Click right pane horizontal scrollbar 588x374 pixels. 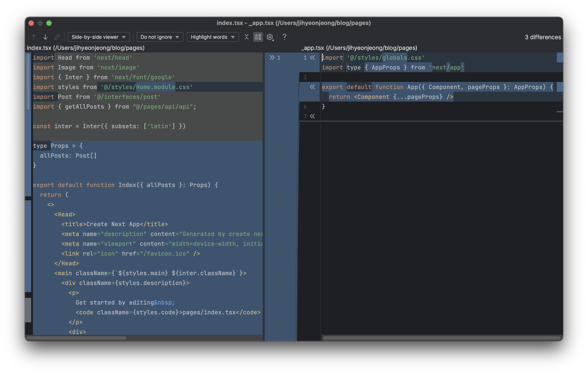click(x=442, y=338)
